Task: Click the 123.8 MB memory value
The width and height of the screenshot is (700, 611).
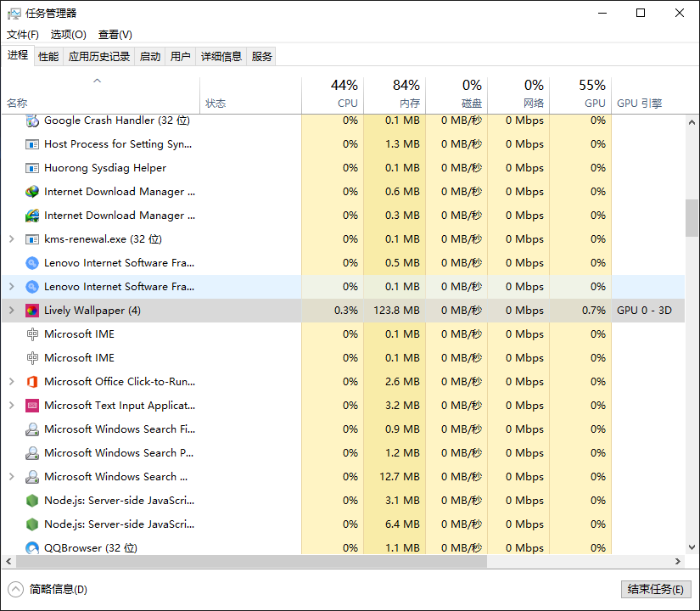Action: click(396, 311)
